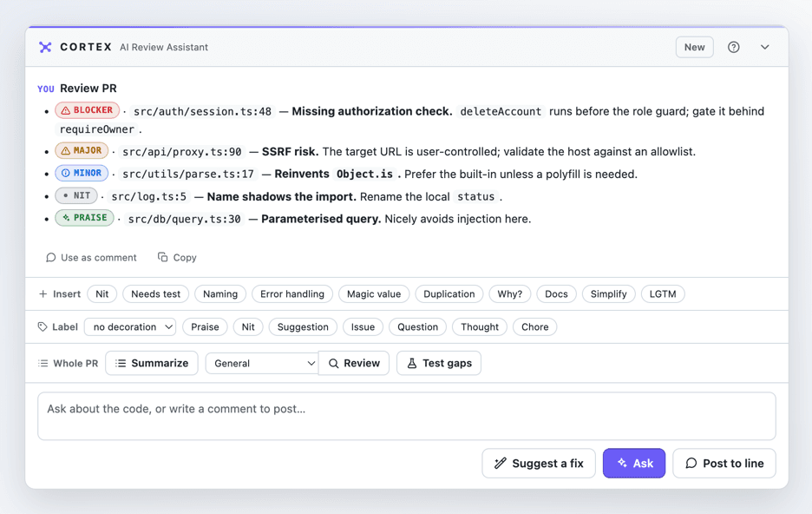Insert Error handling snippet

[x=292, y=293]
